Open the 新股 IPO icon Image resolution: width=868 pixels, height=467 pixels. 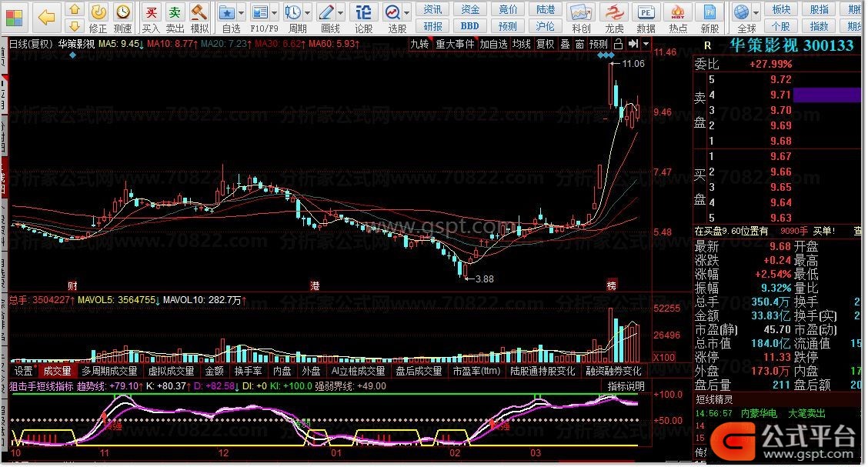pos(709,12)
